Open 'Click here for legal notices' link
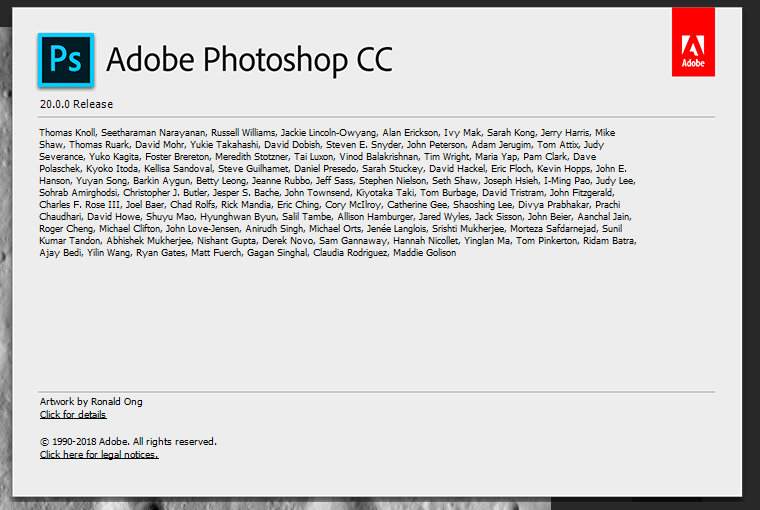 tap(99, 455)
